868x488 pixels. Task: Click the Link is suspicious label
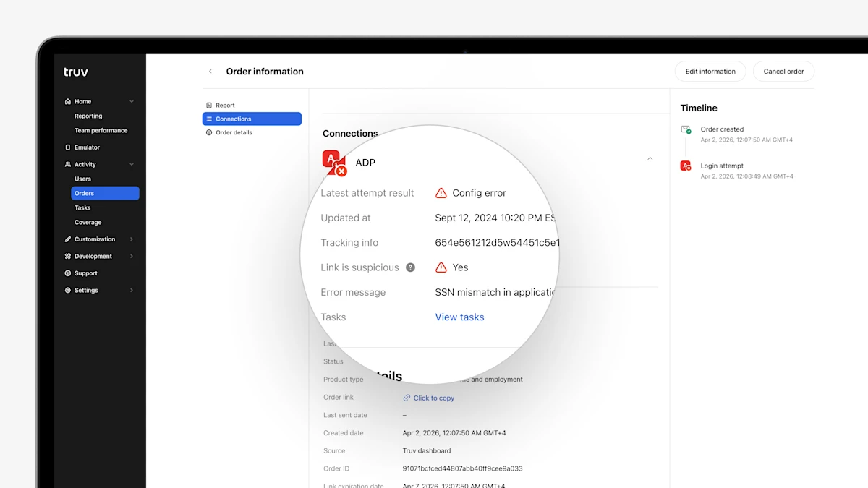coord(360,267)
